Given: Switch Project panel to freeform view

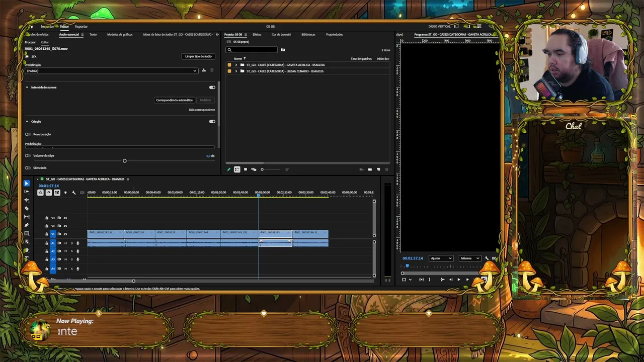Looking at the screenshot, I should click(254, 169).
